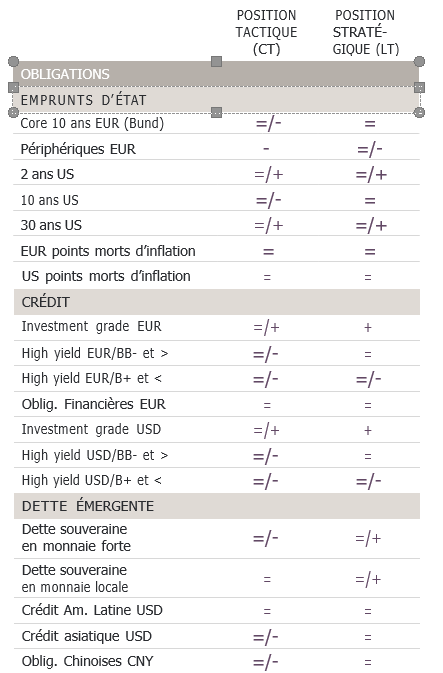Select the EMPRUNTS D'ÉTAT section row

tap(216, 100)
